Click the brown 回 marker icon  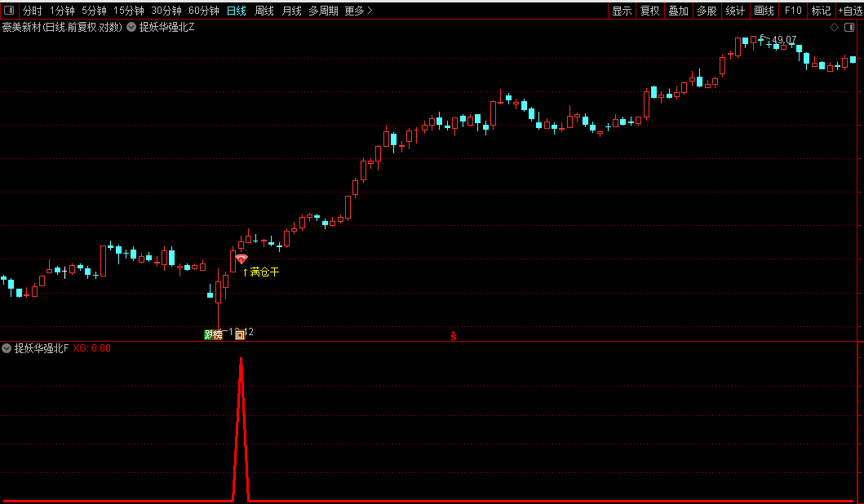click(x=240, y=334)
